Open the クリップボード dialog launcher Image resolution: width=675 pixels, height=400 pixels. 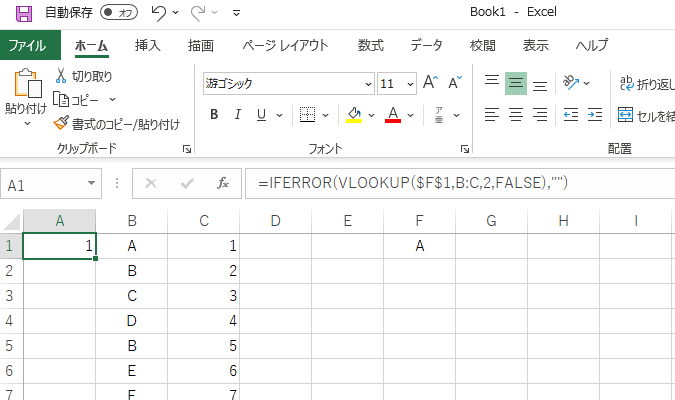click(187, 149)
